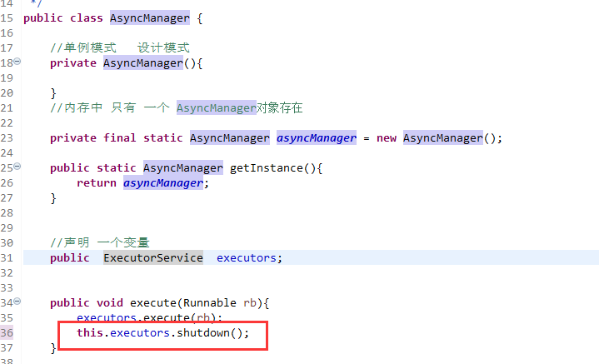Click the 'executors' field name on line 31
This screenshot has height=364, width=599.
tap(247, 258)
